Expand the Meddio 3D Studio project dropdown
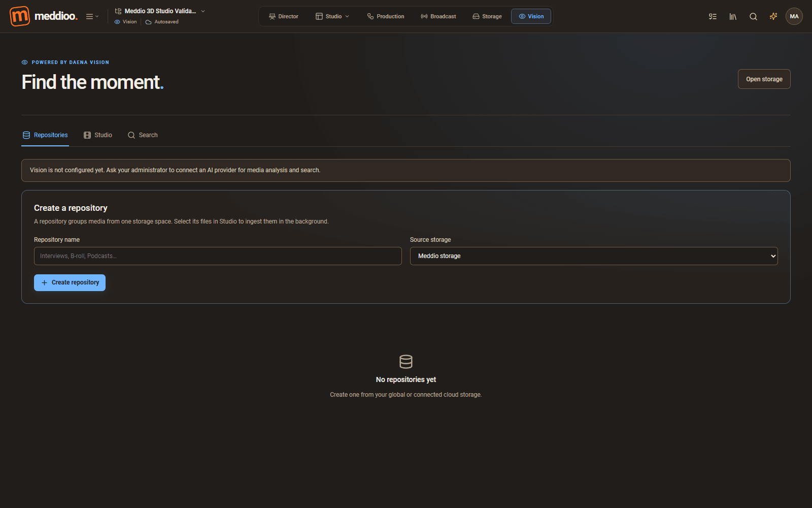812x508 pixels. pos(203,11)
